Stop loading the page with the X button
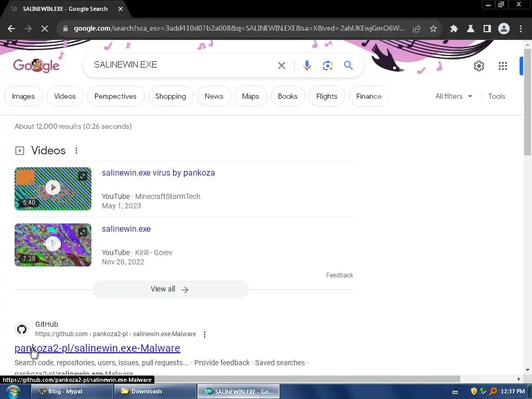The height and width of the screenshot is (399, 532). click(45, 29)
